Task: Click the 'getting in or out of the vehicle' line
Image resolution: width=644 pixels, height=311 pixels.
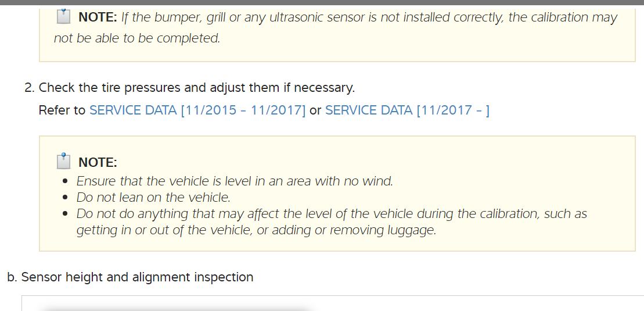Action: (256, 230)
